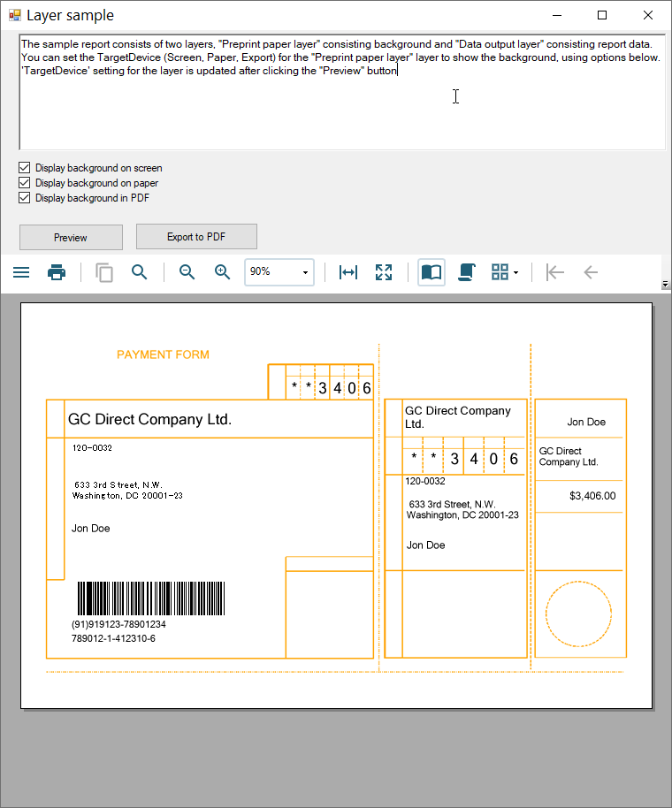Select single page view icon
672x808 pixels.
pyautogui.click(x=431, y=272)
